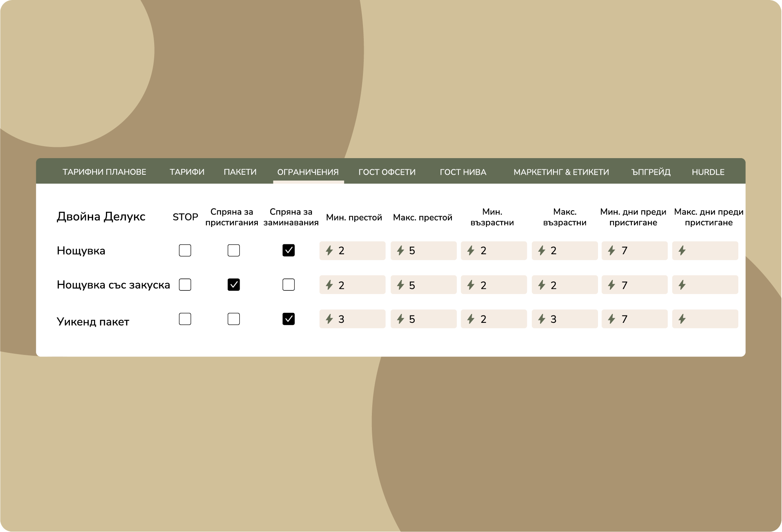Click lightning icon in Уикенд пакет Макс. възрастни field
The height and width of the screenshot is (532, 782).
pyautogui.click(x=542, y=319)
